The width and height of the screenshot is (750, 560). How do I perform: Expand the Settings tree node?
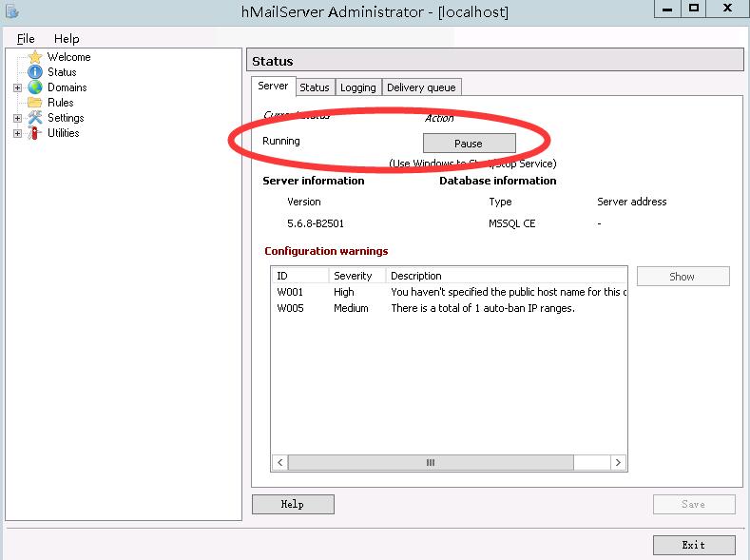click(x=17, y=118)
